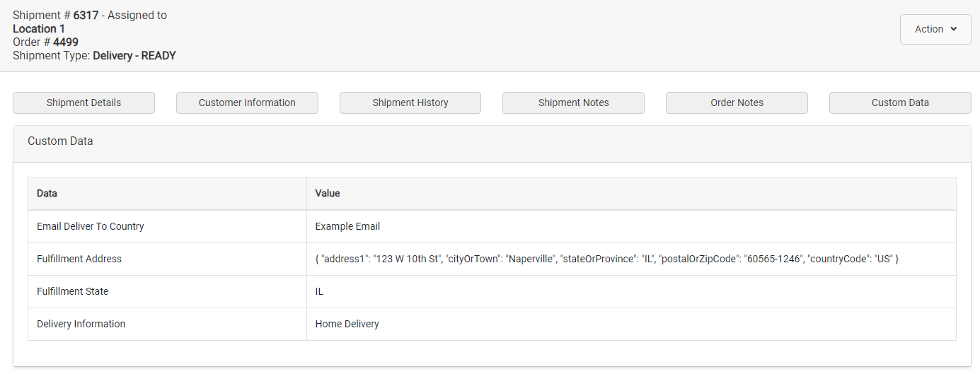Image resolution: width=980 pixels, height=374 pixels.
Task: Click order number 4499
Action: pyautogui.click(x=66, y=42)
